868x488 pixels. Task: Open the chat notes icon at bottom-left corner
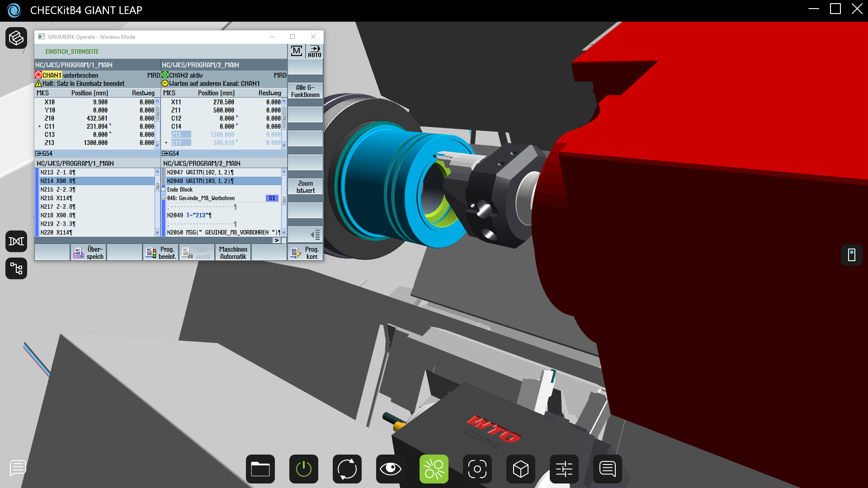click(18, 468)
